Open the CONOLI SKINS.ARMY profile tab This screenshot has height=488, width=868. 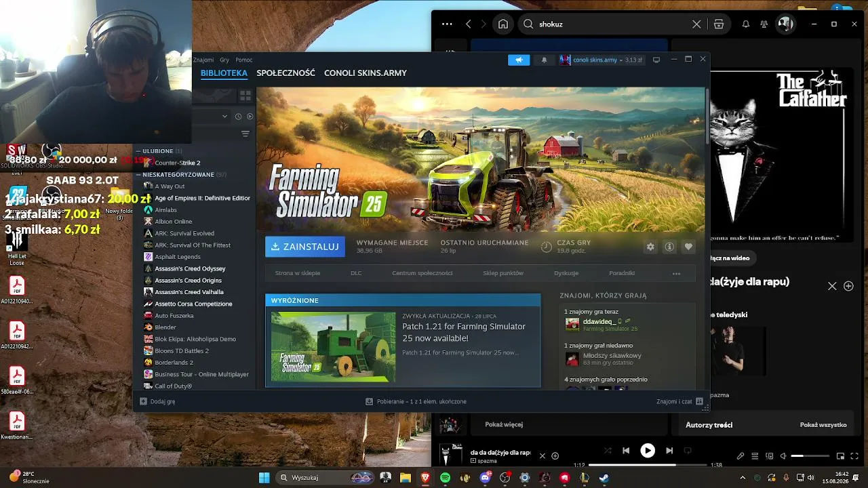coord(366,73)
